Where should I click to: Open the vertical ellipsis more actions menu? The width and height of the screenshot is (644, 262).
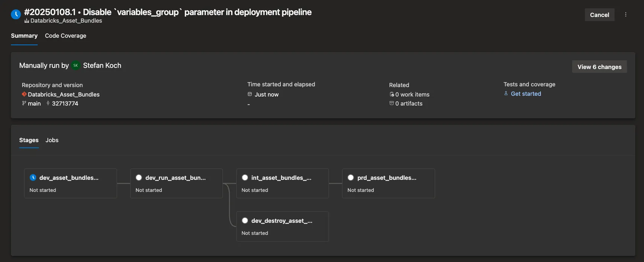(626, 15)
